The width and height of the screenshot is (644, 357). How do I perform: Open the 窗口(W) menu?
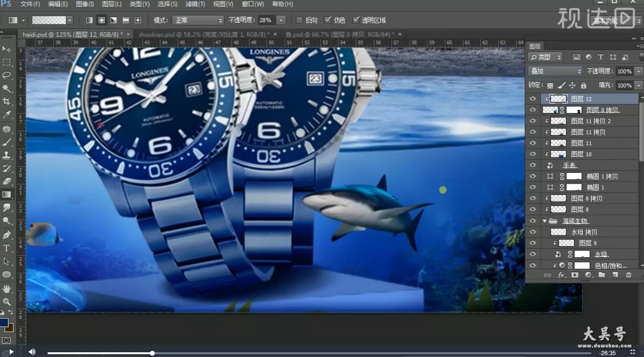coord(253,4)
